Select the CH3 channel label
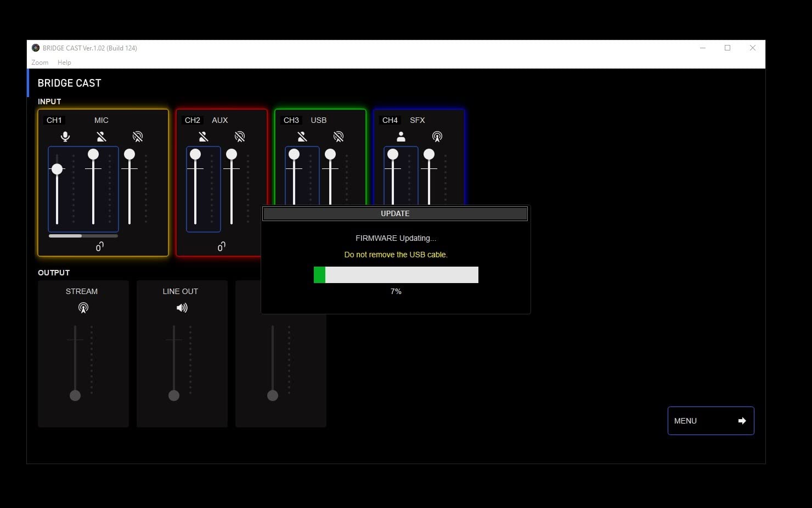This screenshot has width=812, height=508. [291, 120]
